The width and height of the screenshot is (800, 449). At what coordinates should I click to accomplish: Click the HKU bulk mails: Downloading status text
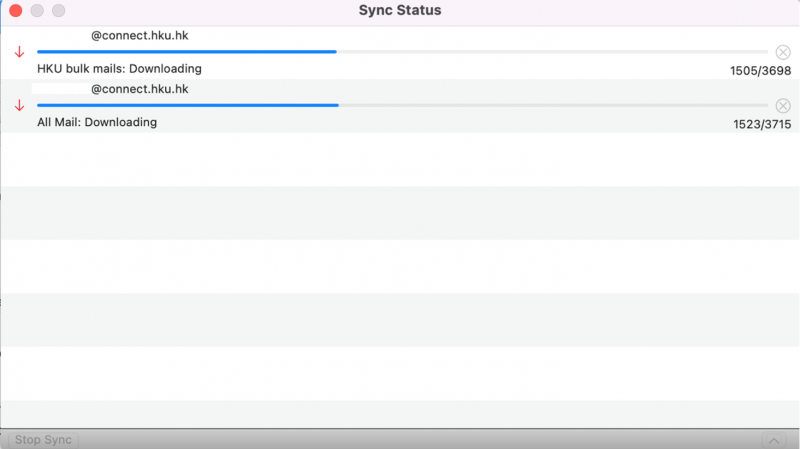(119, 69)
